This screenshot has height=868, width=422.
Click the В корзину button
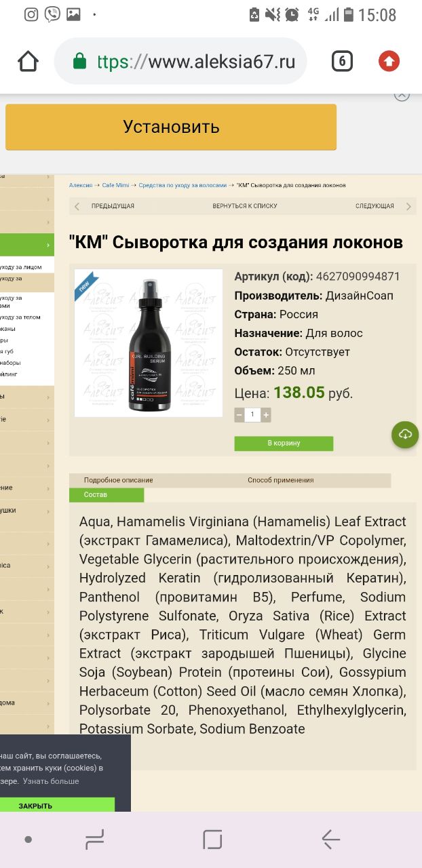coord(284,443)
